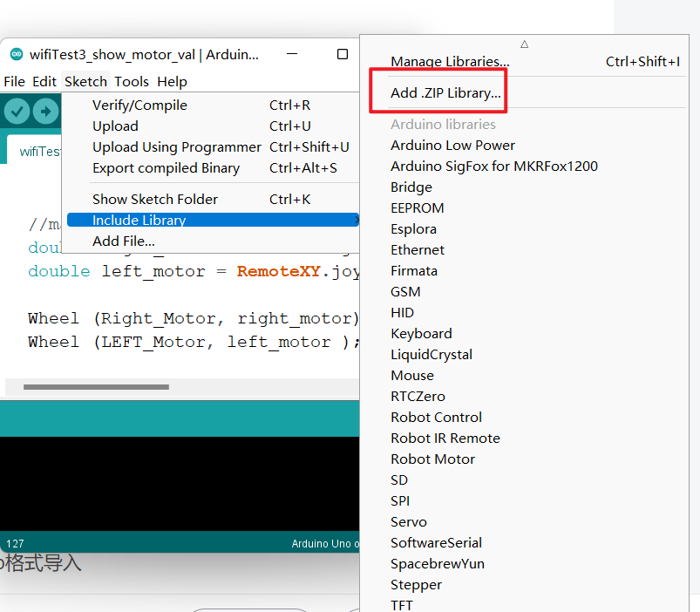Include the SpacebrewYun library

pos(525,564)
